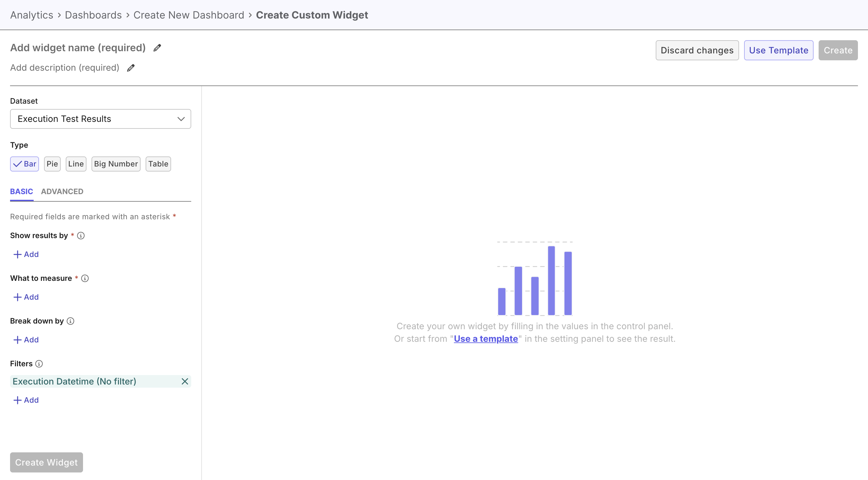
Task: Select the Table visualization type
Action: click(158, 164)
